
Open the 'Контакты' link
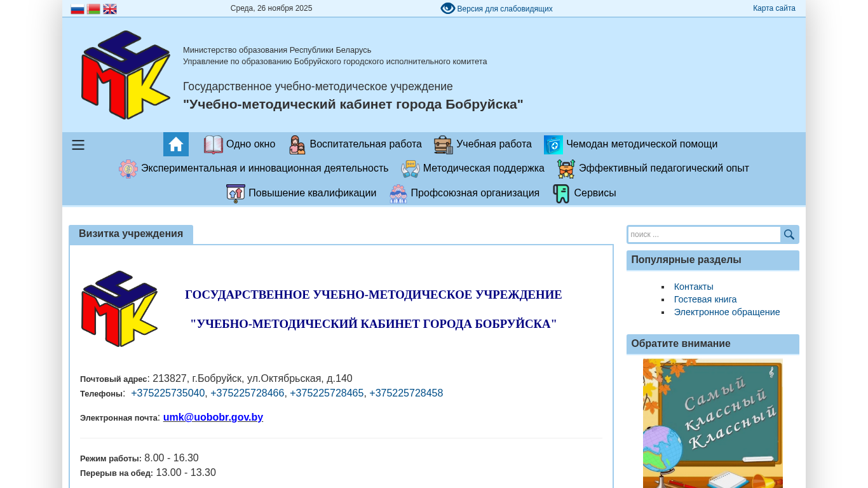tap(694, 287)
